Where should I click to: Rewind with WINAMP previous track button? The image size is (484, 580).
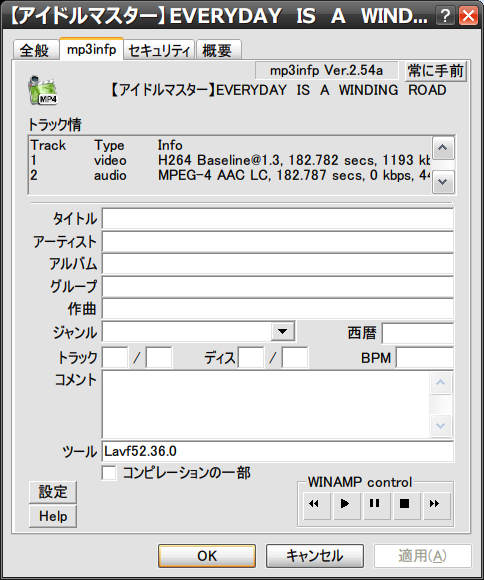pos(317,506)
